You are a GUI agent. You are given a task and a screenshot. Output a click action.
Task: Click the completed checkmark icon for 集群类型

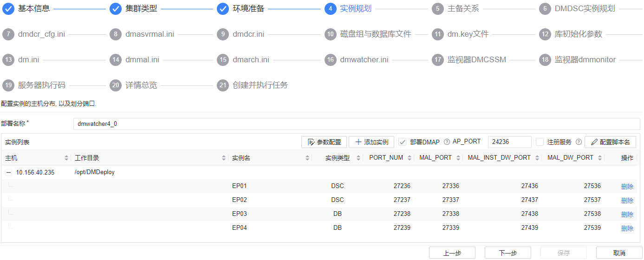115,9
